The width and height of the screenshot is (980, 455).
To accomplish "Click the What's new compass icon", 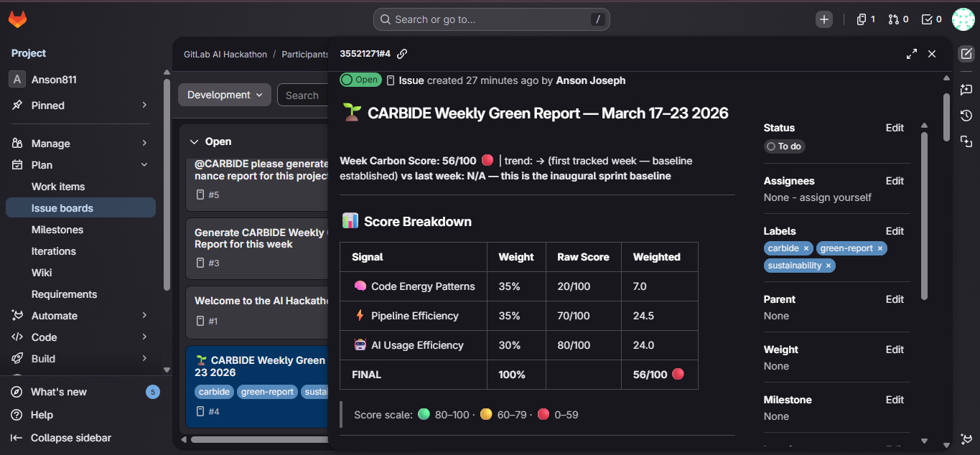I will click(17, 392).
